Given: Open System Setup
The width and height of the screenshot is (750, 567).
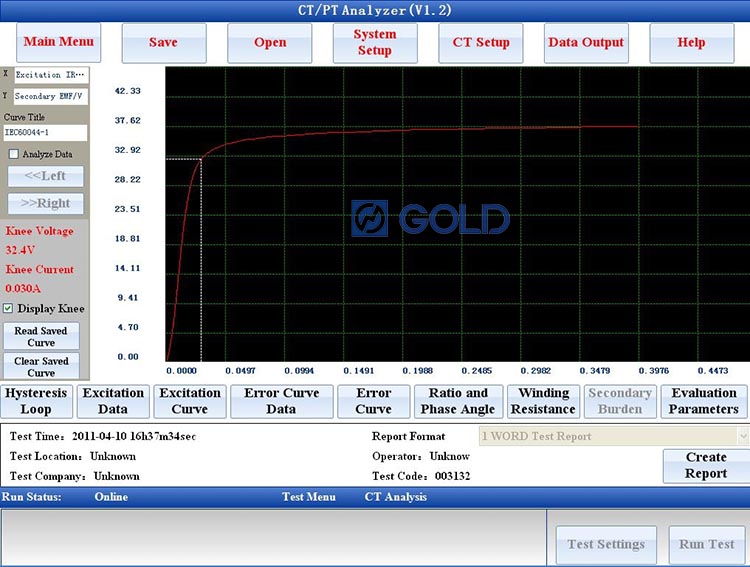Looking at the screenshot, I should click(375, 43).
